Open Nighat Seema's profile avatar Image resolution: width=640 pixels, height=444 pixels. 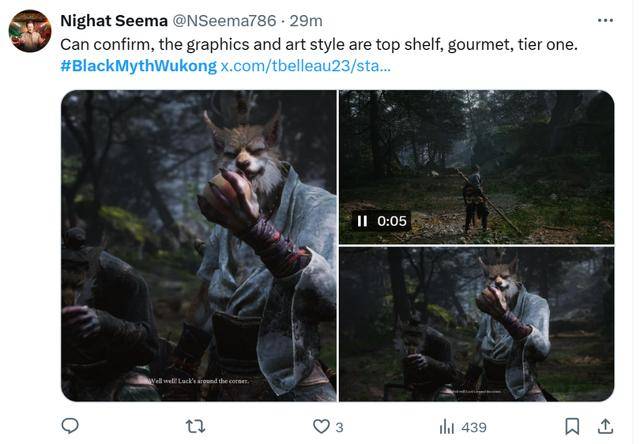30,31
